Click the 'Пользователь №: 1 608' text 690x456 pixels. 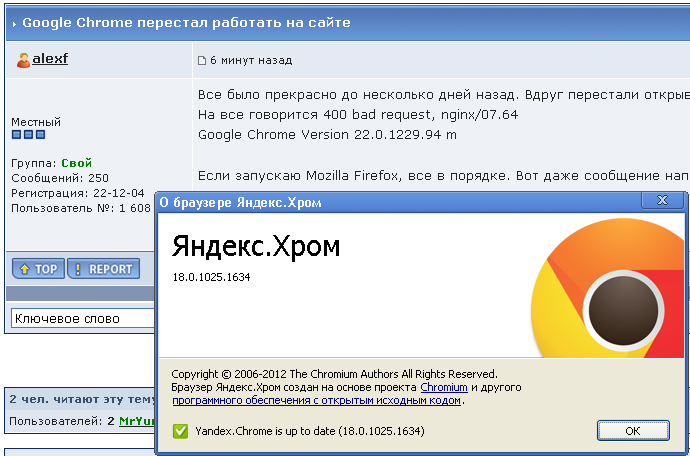click(x=81, y=208)
